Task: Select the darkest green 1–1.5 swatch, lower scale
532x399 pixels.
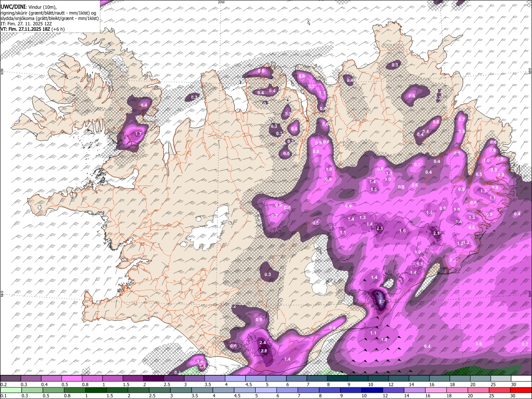Action: pyautogui.click(x=96, y=390)
